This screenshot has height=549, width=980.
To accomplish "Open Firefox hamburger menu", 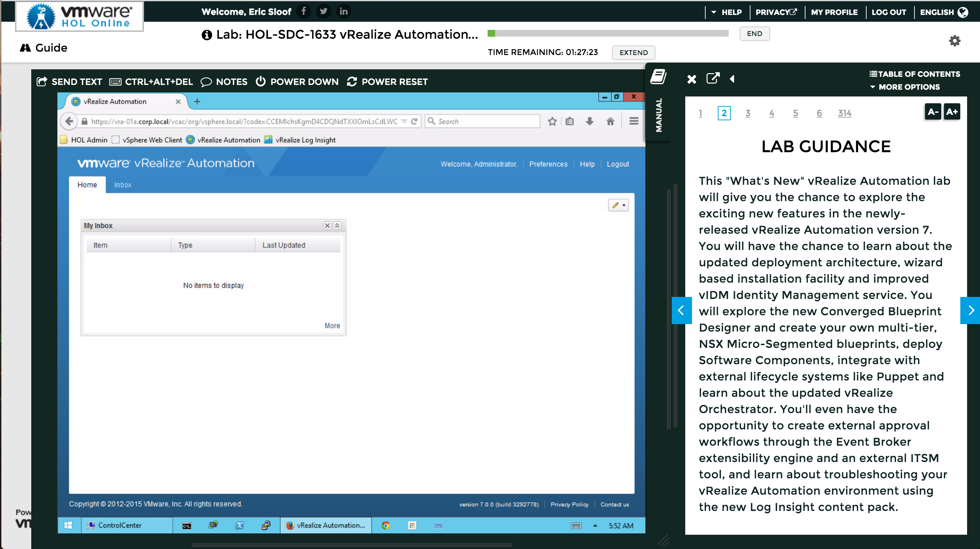I will [x=633, y=121].
